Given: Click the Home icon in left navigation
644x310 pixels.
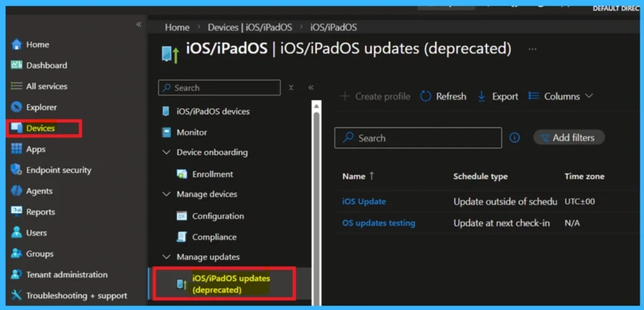Looking at the screenshot, I should point(16,45).
